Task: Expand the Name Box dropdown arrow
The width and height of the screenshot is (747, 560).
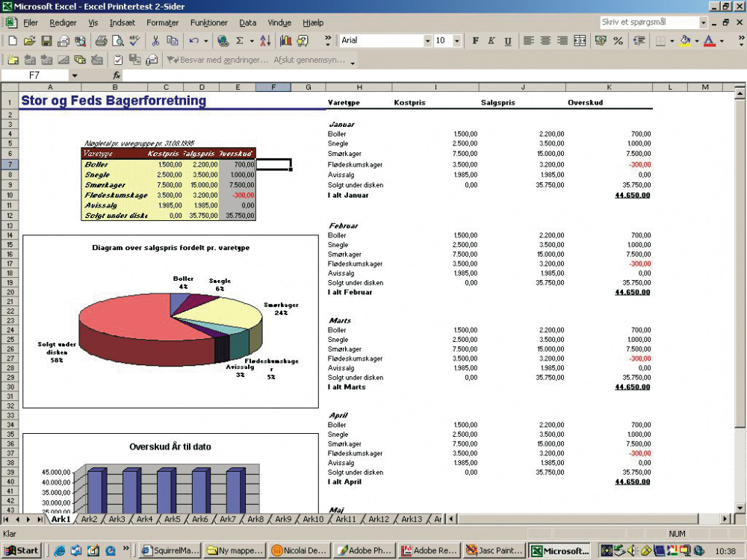Action: click(x=74, y=75)
